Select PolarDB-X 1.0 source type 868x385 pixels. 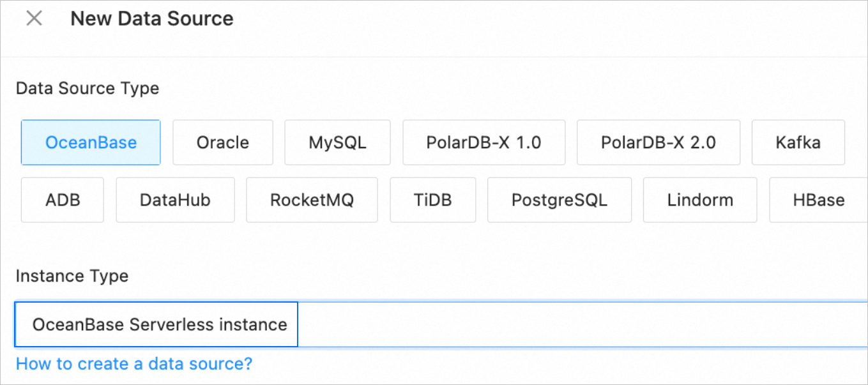click(483, 142)
